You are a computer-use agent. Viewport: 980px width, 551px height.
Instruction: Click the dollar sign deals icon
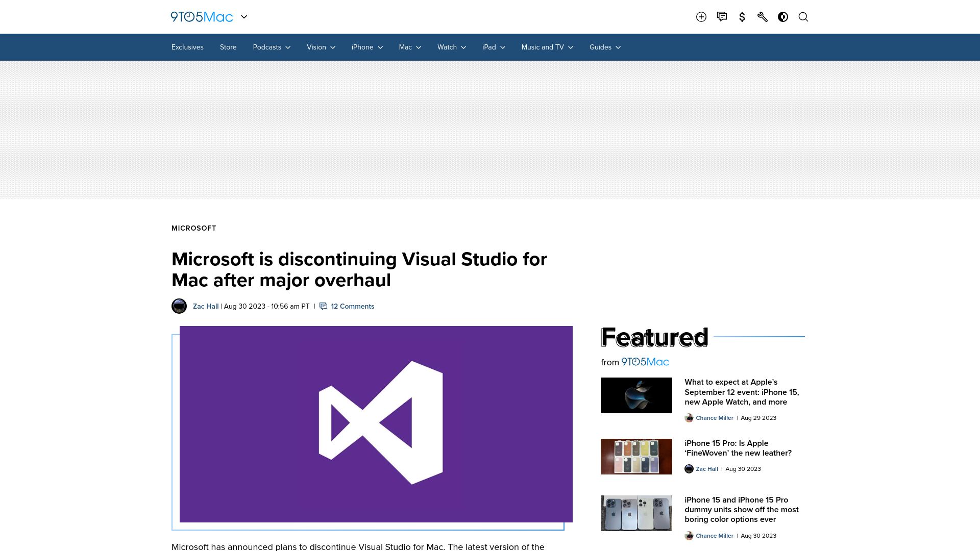742,17
